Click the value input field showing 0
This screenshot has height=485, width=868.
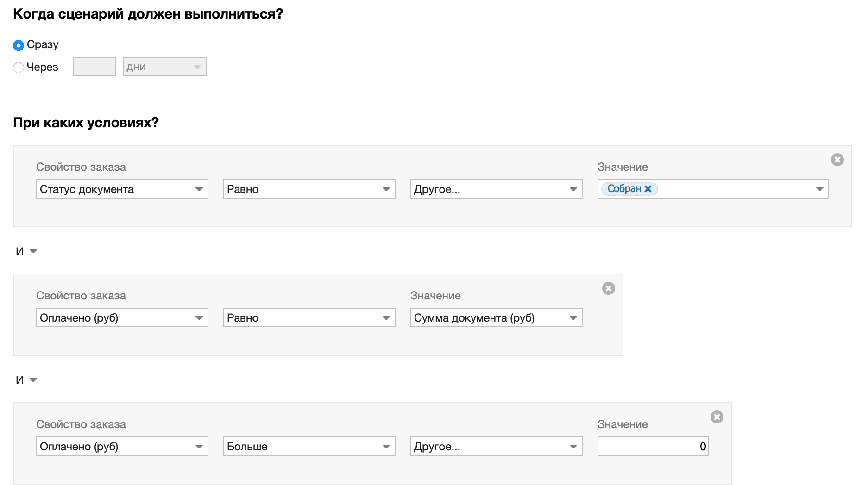click(653, 447)
